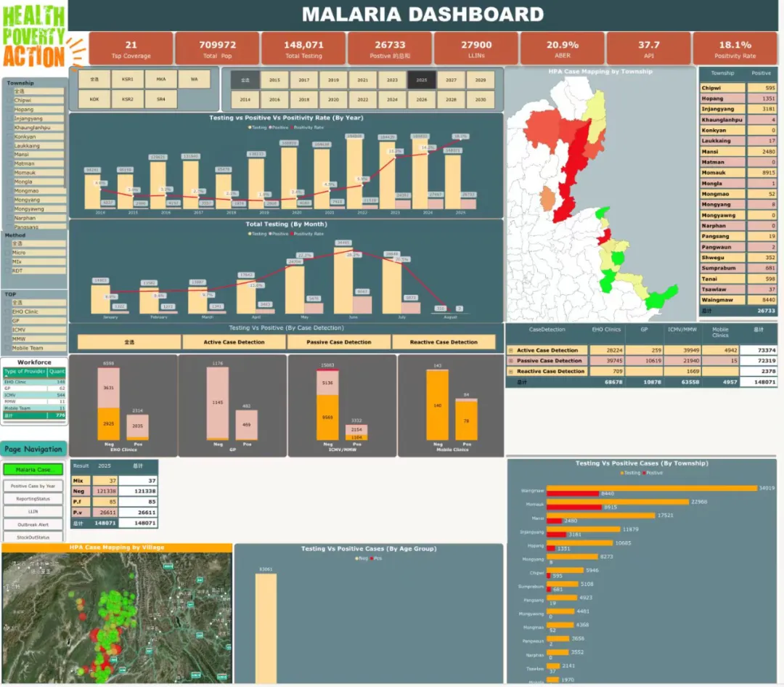Tick the Chipwi township checkbox
The height and width of the screenshot is (687, 784).
[x=8, y=100]
